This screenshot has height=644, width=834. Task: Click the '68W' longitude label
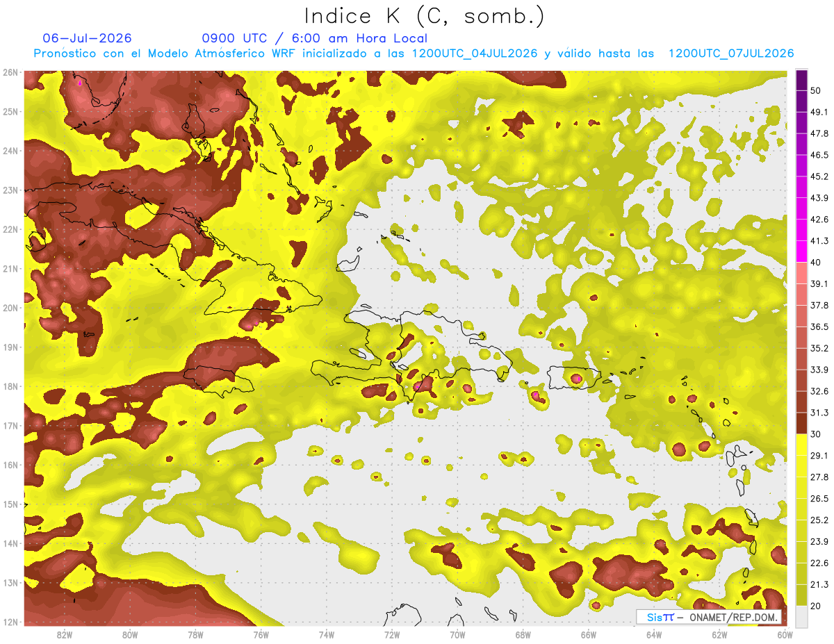(x=523, y=634)
